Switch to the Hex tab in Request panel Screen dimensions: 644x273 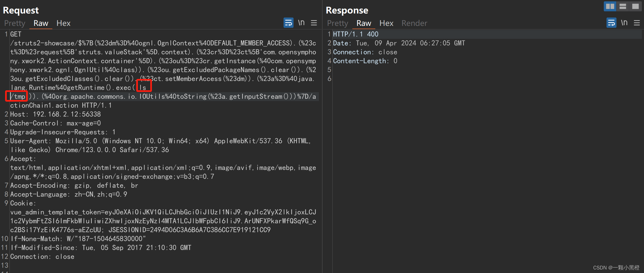tap(63, 23)
